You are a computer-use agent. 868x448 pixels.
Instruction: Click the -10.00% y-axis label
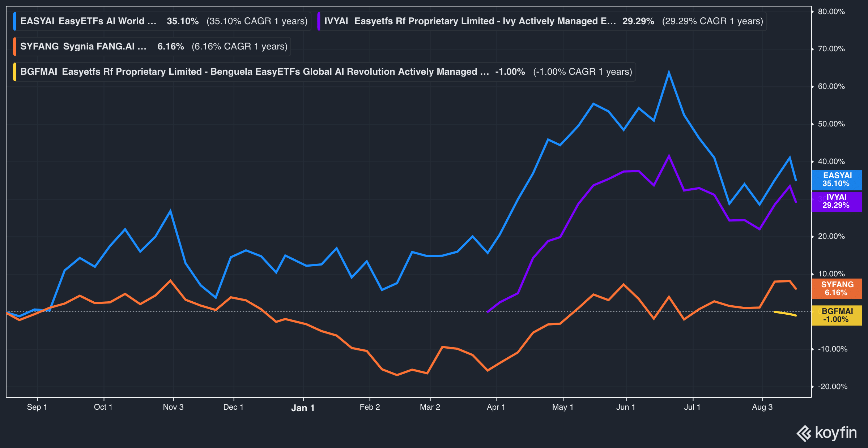click(833, 349)
